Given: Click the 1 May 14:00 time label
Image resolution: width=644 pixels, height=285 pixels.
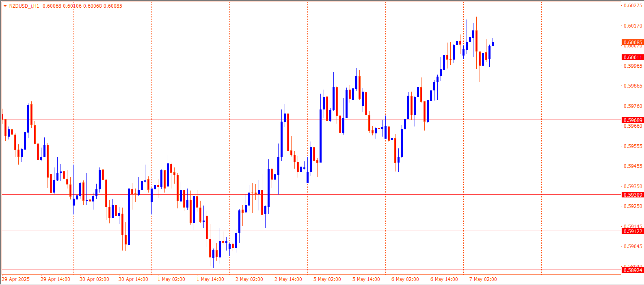Looking at the screenshot, I should tap(210, 279).
